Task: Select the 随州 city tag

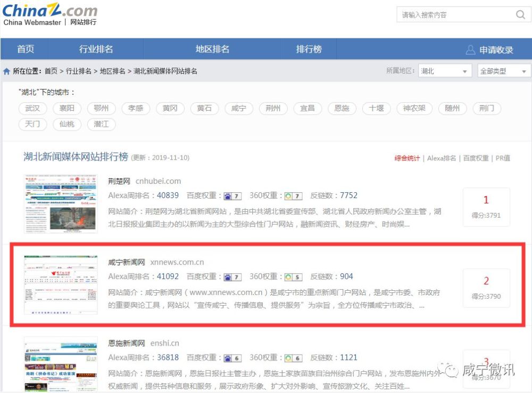Action: [452, 108]
